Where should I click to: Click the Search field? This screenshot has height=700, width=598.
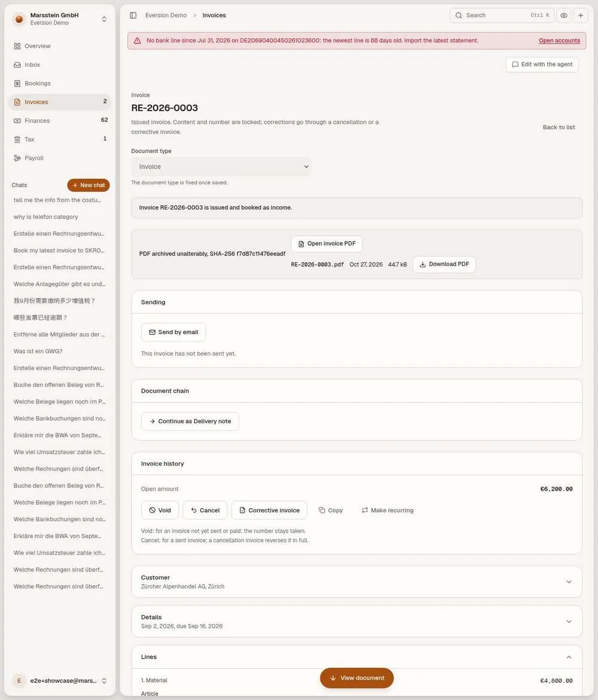pos(502,15)
